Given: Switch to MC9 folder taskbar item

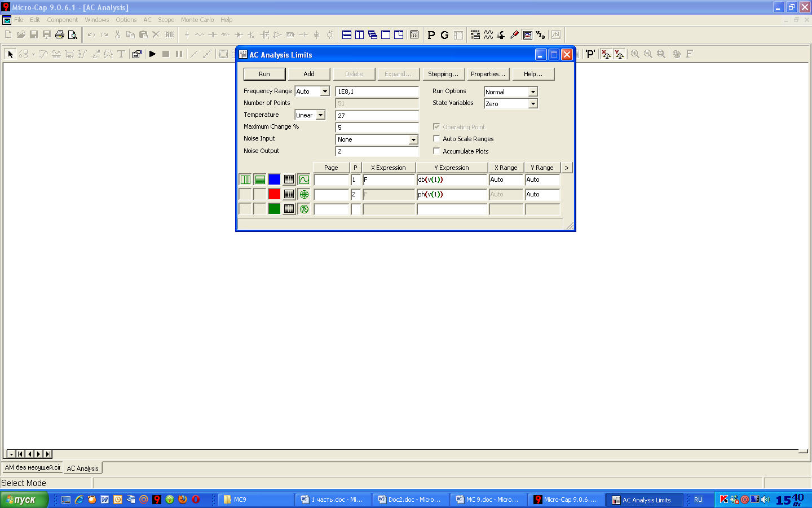Looking at the screenshot, I should click(x=257, y=500).
